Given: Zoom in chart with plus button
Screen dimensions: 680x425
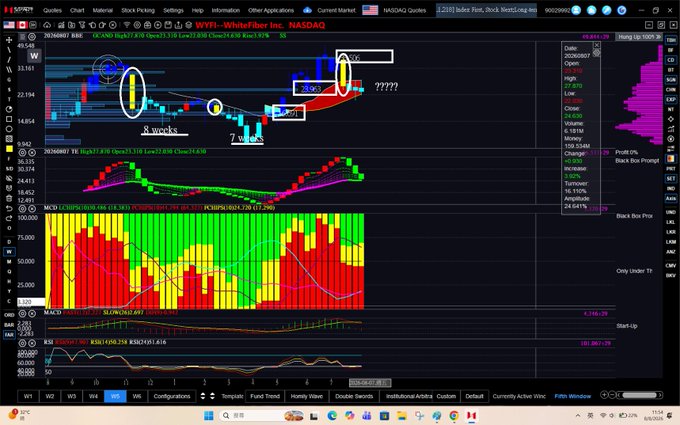Looking at the screenshot, I should [604, 395].
